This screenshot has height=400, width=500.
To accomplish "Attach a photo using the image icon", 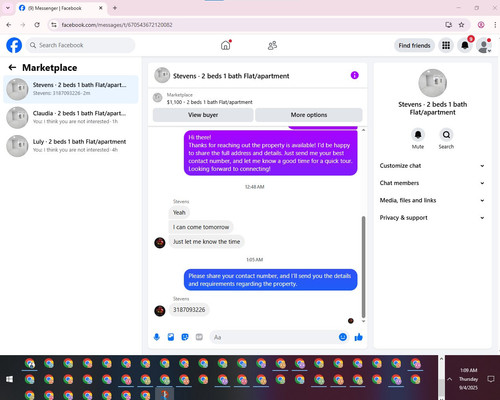I will 171,337.
